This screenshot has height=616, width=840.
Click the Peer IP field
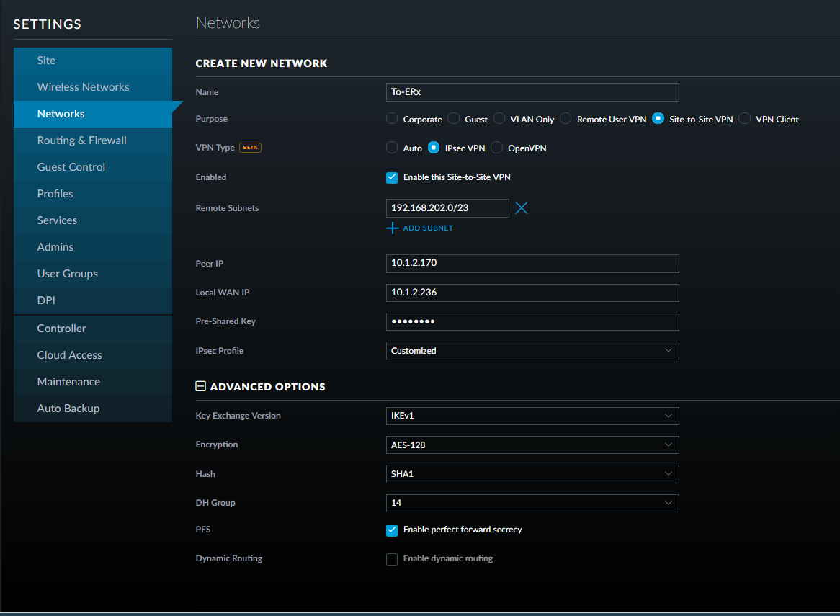pos(532,263)
